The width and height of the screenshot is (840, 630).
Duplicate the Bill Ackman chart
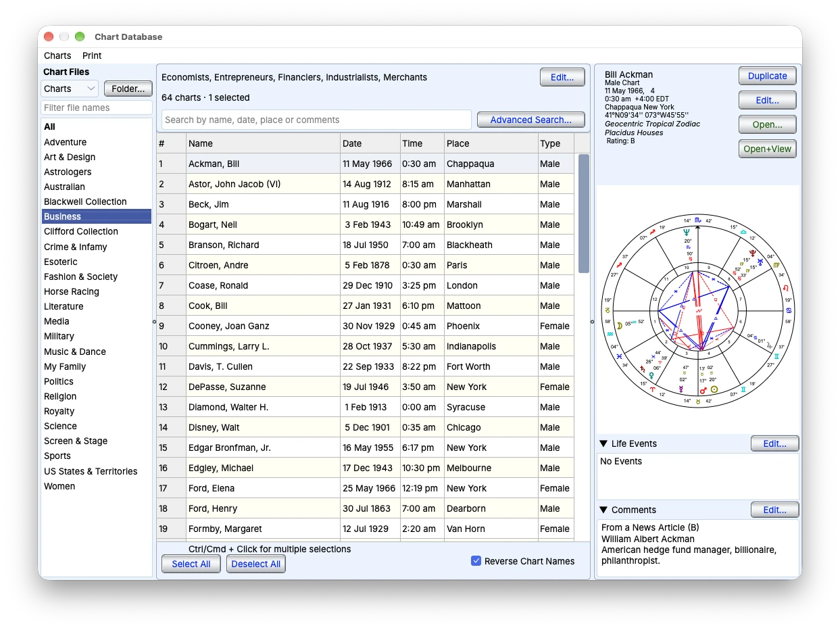tap(767, 76)
